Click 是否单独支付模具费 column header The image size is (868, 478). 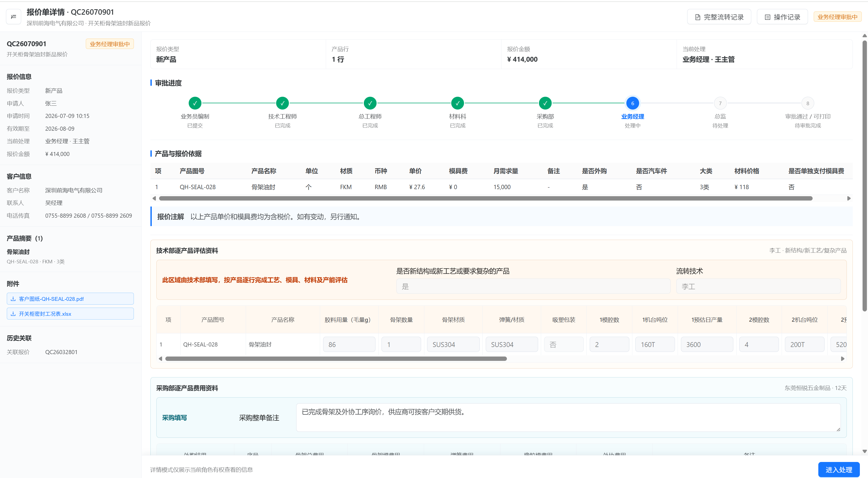[816, 171]
